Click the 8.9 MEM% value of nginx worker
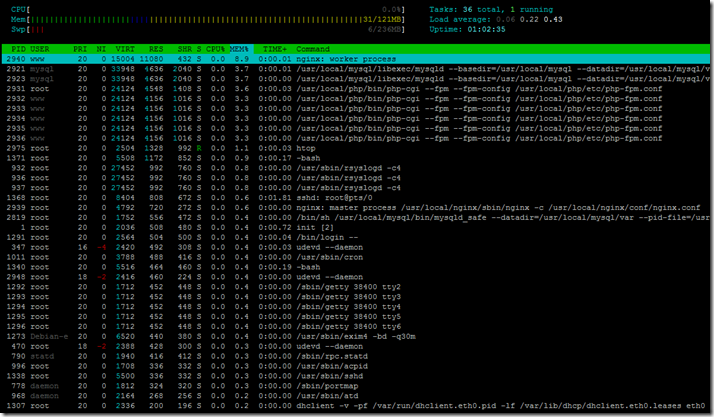 (242, 59)
